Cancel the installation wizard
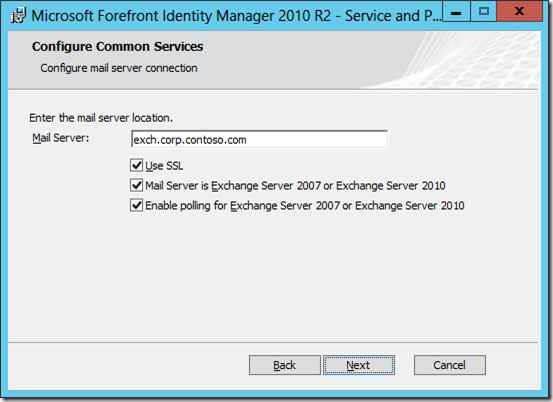The image size is (553, 402). (450, 365)
